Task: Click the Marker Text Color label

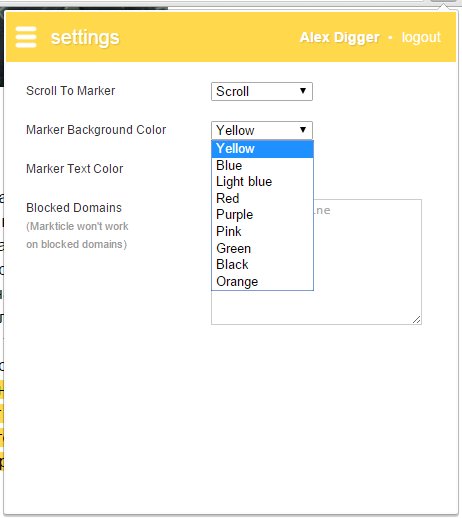Action: [75, 169]
